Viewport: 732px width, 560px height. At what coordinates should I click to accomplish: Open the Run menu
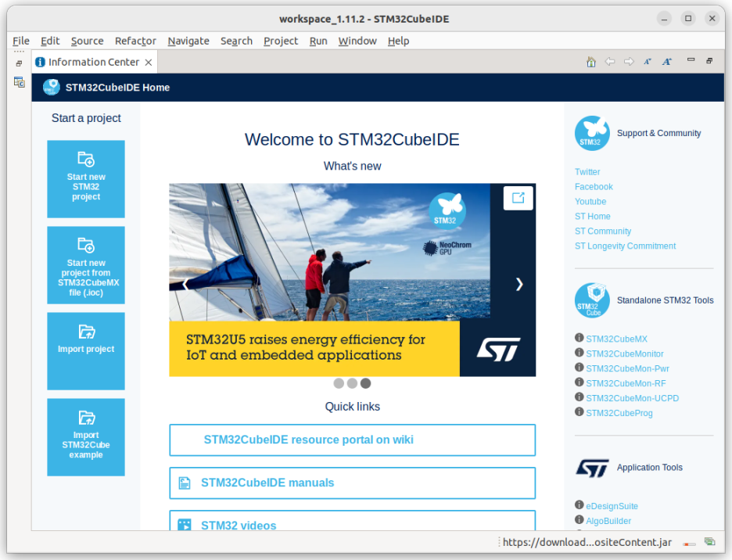318,41
